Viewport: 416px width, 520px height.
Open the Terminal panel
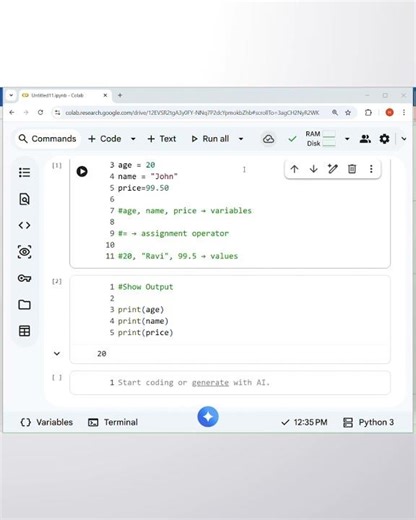pos(113,422)
